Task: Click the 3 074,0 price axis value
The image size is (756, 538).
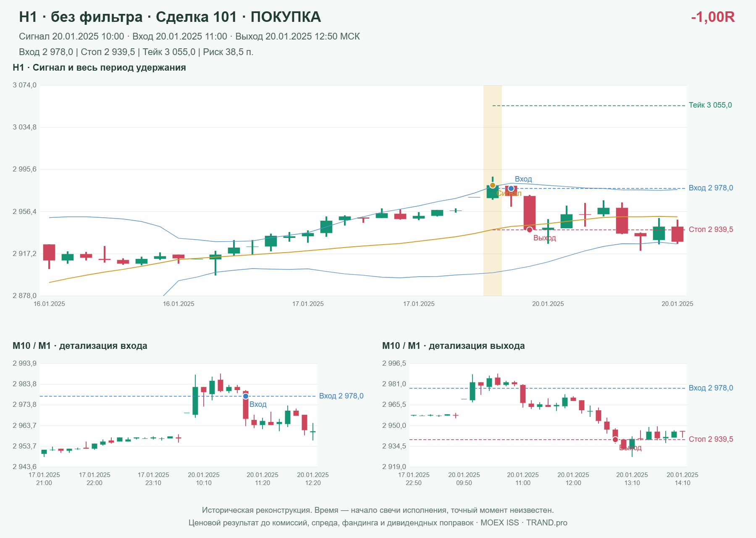Action: 25,85
